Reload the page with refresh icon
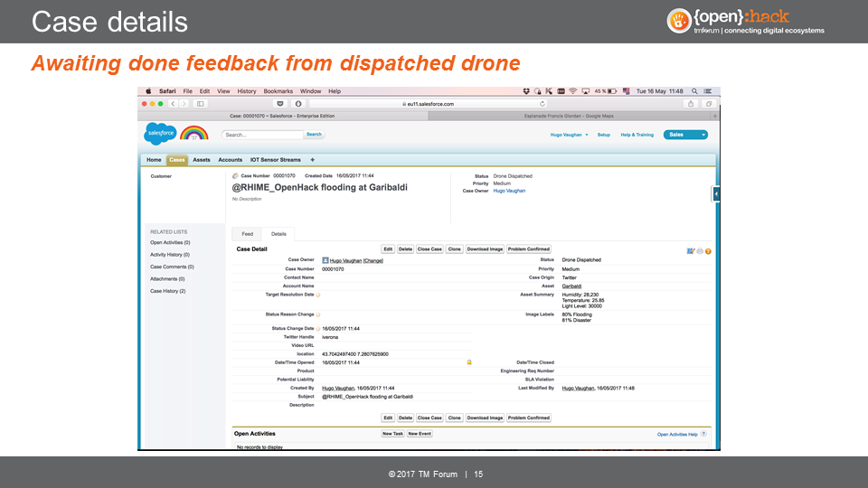 (542, 103)
